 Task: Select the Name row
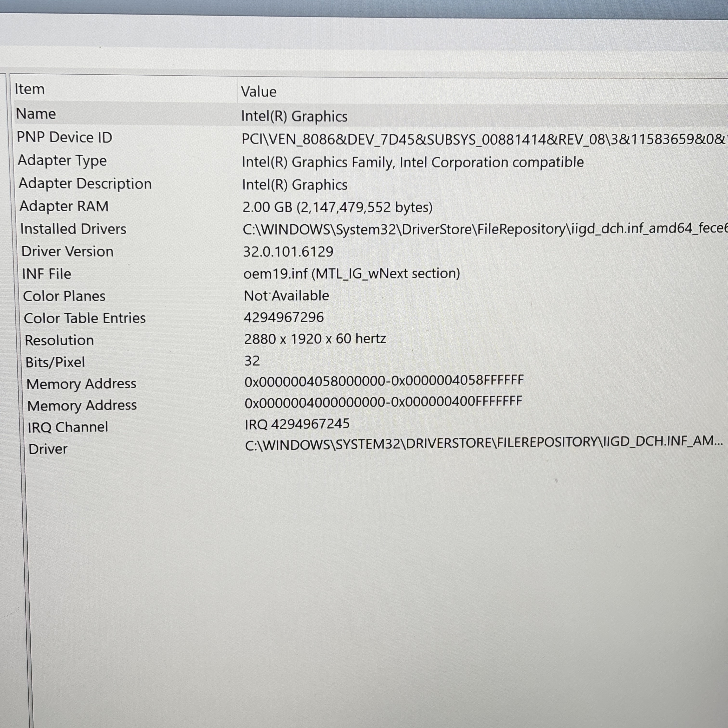tap(36, 114)
